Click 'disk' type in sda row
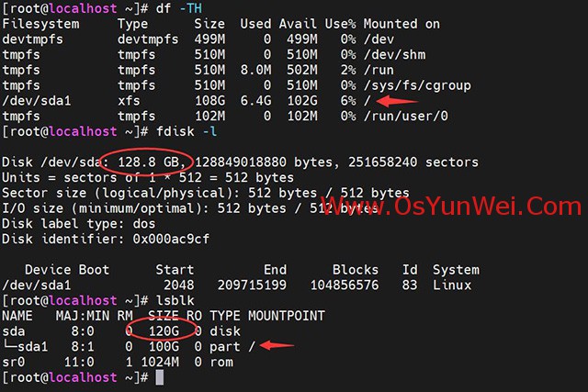The image size is (588, 392). 225,331
